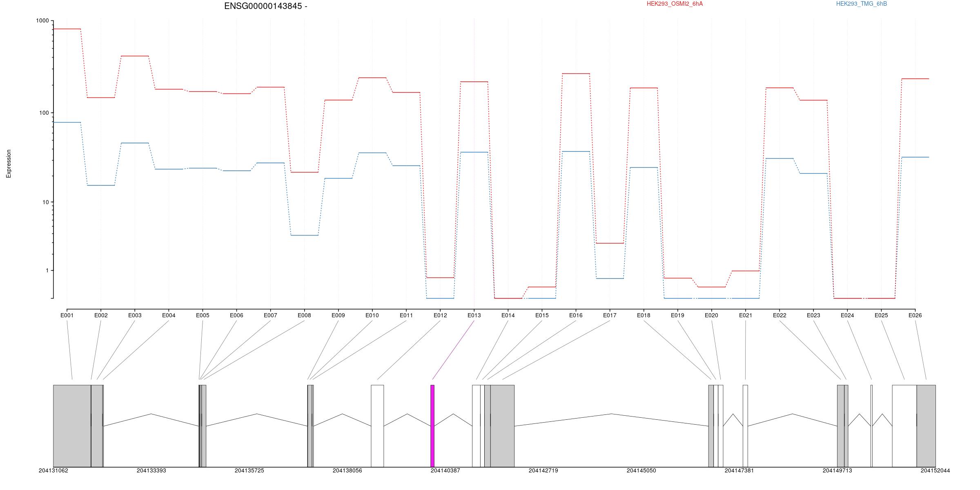Click genomic coordinate 204133393
This screenshot has width=980, height=490.
pyautogui.click(x=151, y=471)
